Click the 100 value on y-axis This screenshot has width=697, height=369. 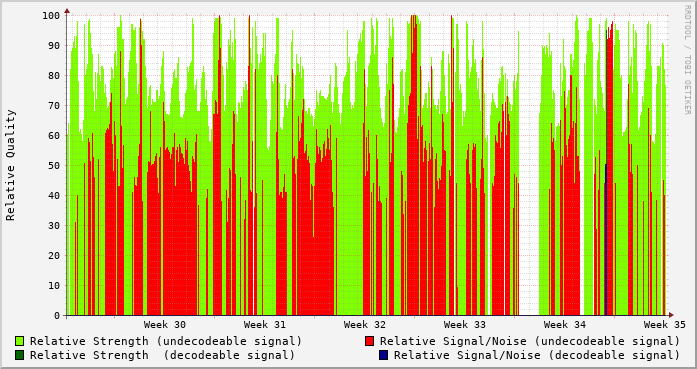(x=51, y=16)
